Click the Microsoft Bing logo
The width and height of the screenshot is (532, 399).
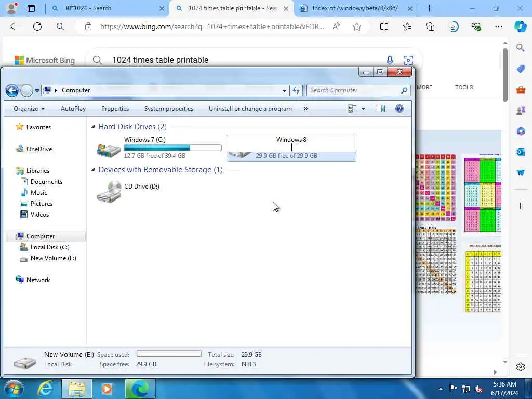45,60
